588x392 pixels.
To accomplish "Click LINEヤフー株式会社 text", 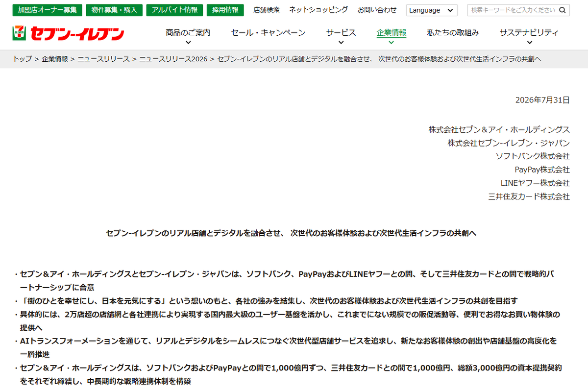I will pos(535,183).
